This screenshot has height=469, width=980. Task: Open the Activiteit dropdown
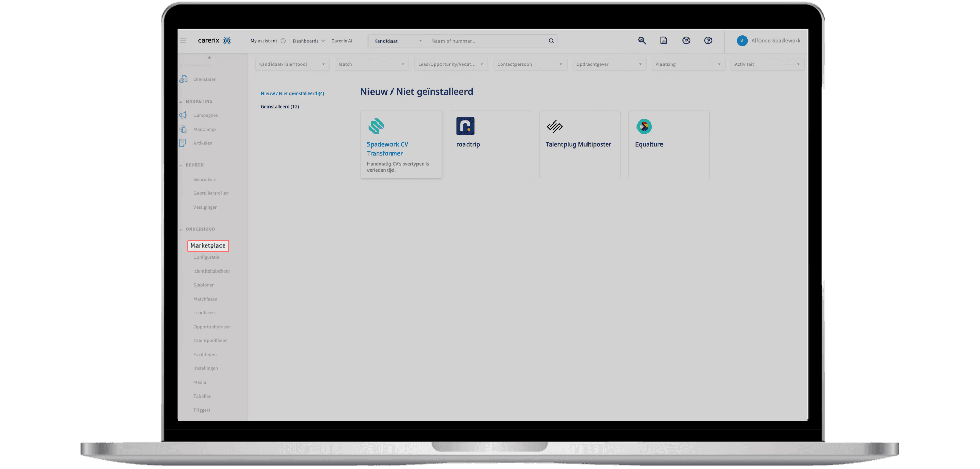pos(767,65)
